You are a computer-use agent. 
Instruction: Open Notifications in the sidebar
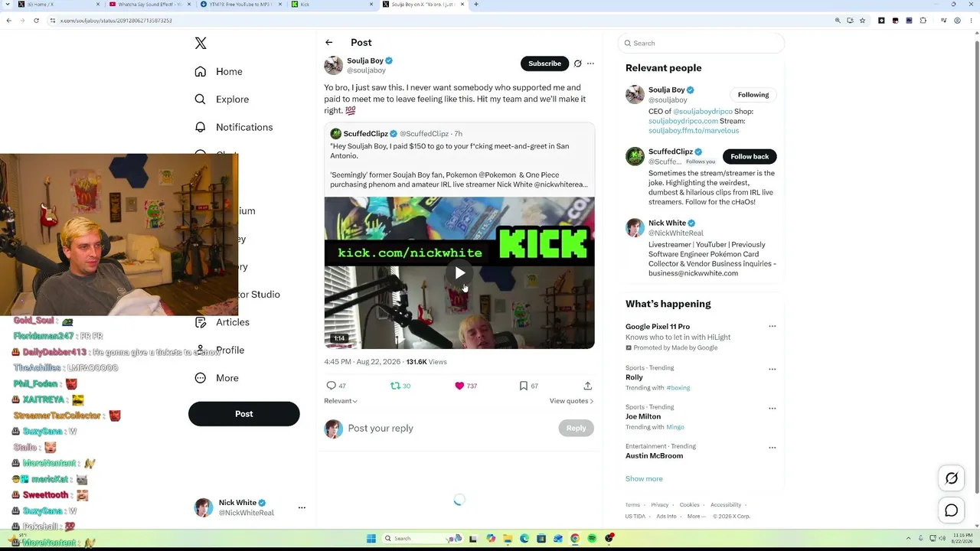coord(234,127)
